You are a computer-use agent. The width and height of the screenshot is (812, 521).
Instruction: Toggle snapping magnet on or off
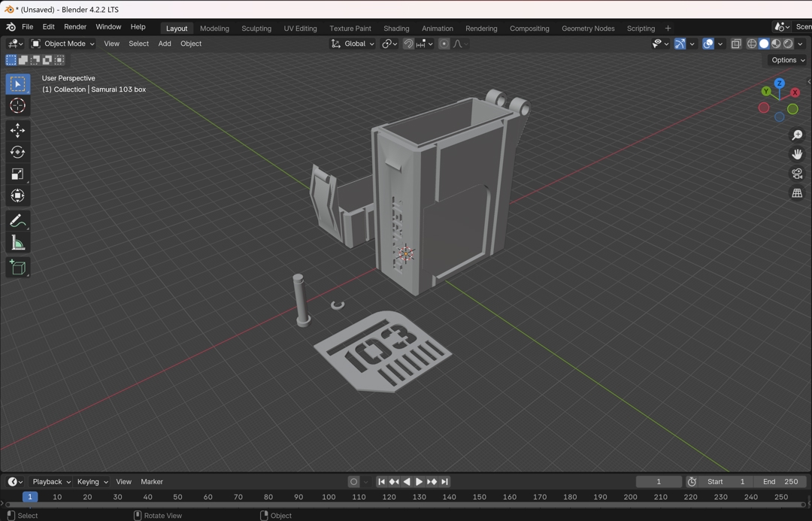pos(408,44)
